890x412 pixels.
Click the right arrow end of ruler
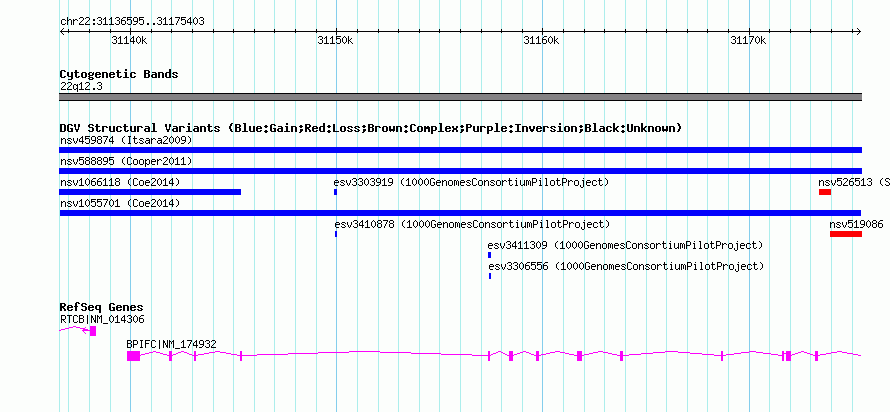click(x=858, y=31)
